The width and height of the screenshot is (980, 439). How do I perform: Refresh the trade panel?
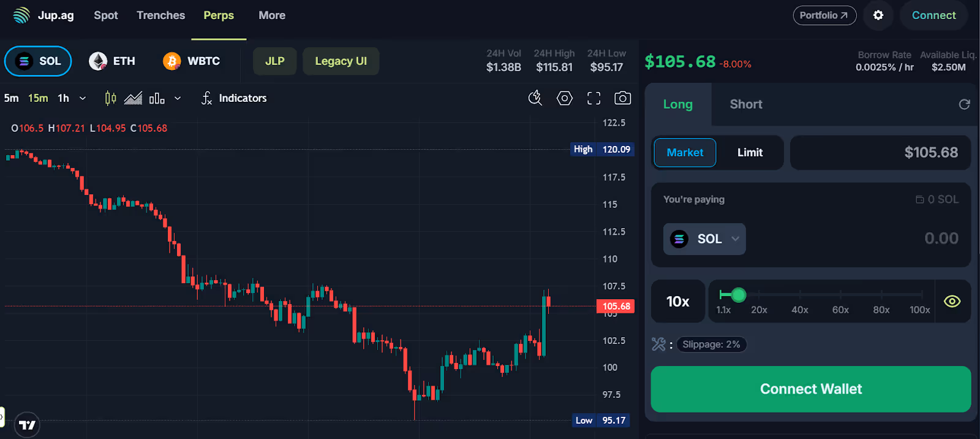click(964, 104)
